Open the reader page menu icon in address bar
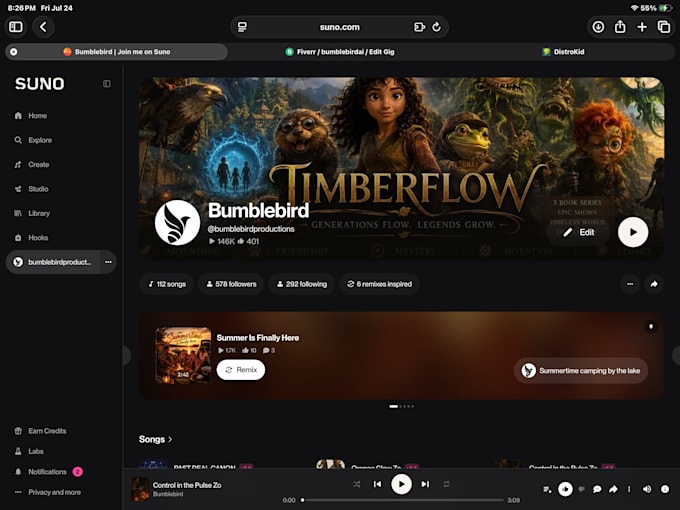 click(242, 27)
